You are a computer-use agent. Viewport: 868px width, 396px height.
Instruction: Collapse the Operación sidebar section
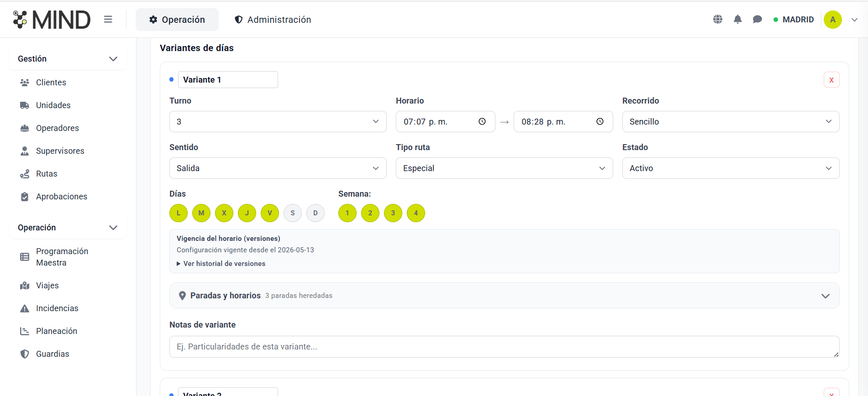tap(68, 228)
